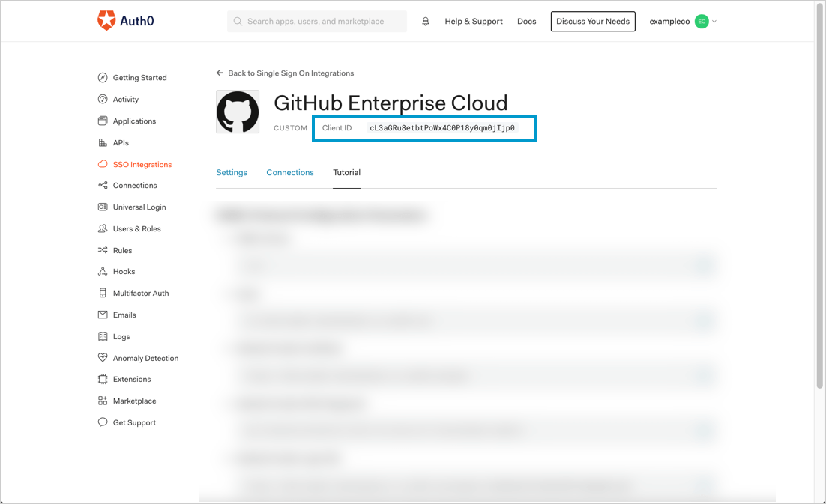Go Back to Single Sign On Integrations
The height and width of the screenshot is (504, 826).
(x=291, y=73)
